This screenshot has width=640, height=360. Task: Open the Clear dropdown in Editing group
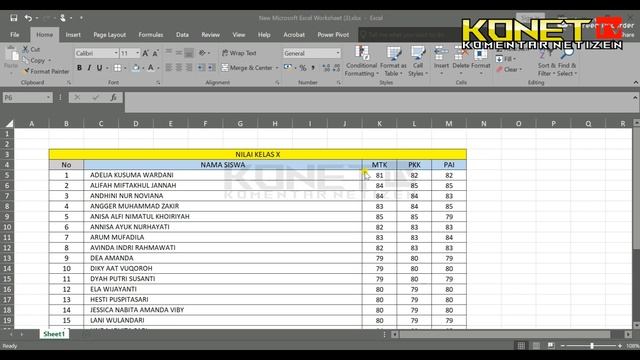coord(509,69)
